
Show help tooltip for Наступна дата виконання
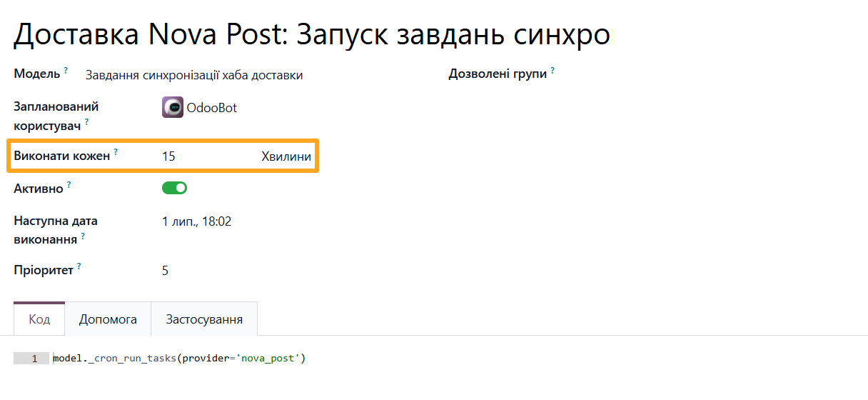(83, 236)
